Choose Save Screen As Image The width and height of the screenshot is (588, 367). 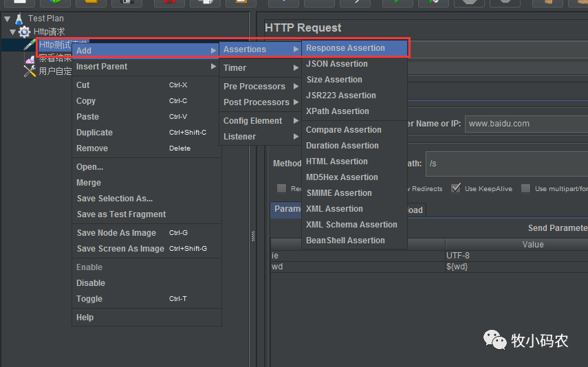[x=146, y=249]
